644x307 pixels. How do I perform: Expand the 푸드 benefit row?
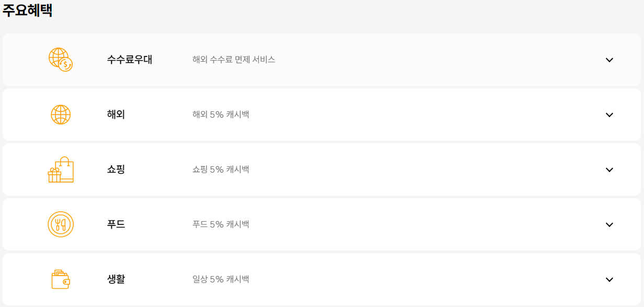pos(608,224)
